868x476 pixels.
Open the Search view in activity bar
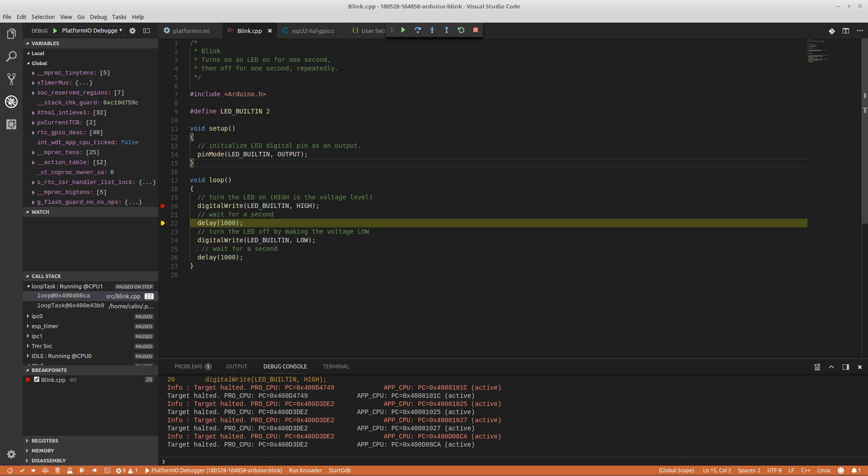(11, 57)
